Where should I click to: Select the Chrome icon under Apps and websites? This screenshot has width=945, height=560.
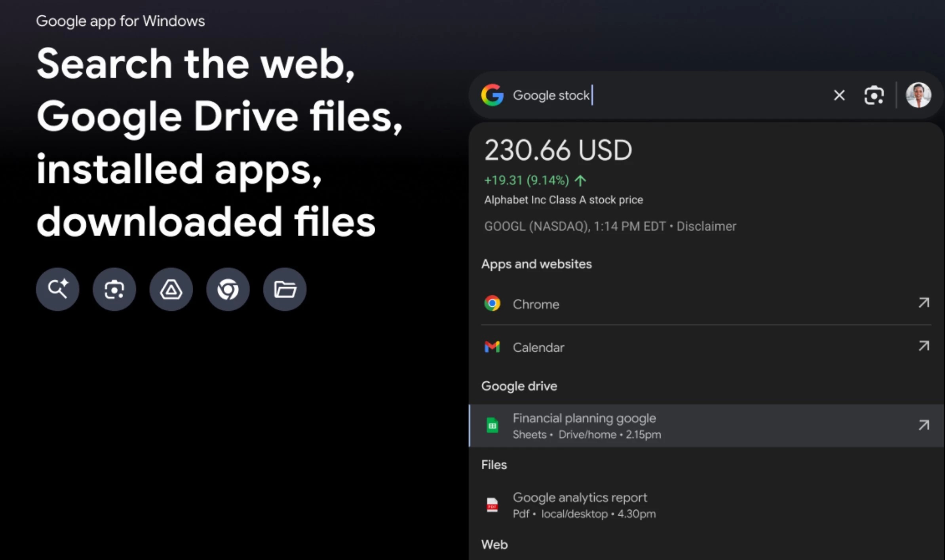tap(492, 303)
